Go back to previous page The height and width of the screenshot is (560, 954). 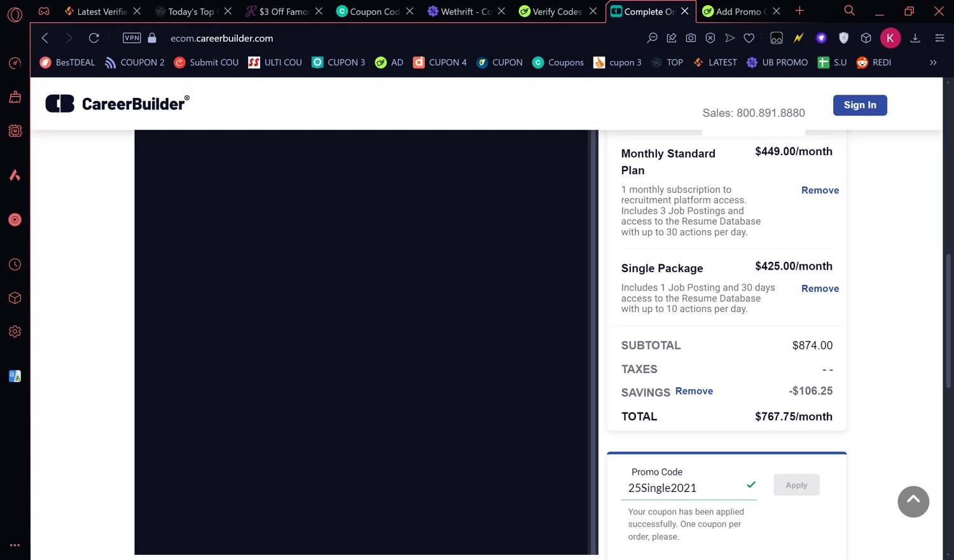click(x=45, y=38)
